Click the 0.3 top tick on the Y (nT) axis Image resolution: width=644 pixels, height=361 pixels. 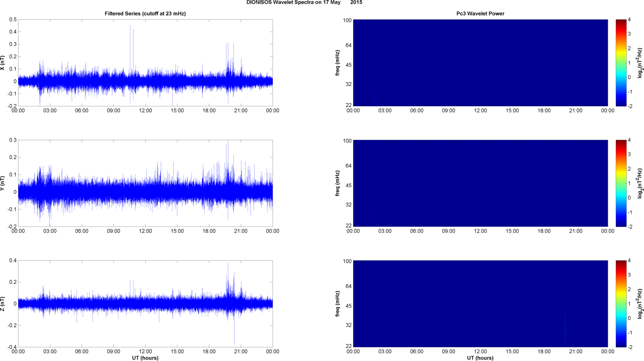click(13, 140)
